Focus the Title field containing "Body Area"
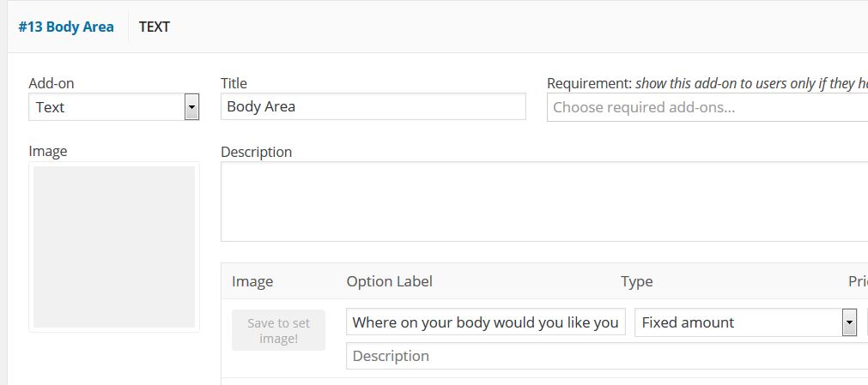The width and height of the screenshot is (868, 385). pos(373,107)
